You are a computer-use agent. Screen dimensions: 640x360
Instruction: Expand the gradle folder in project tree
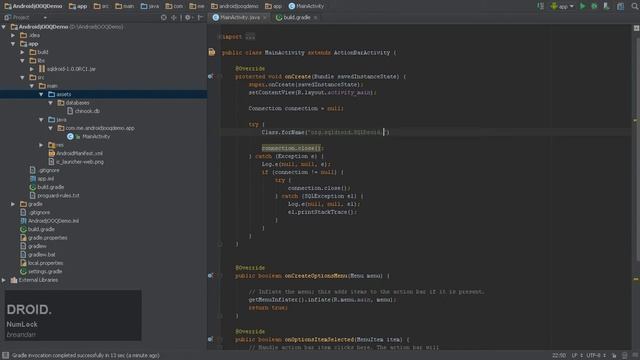13,204
